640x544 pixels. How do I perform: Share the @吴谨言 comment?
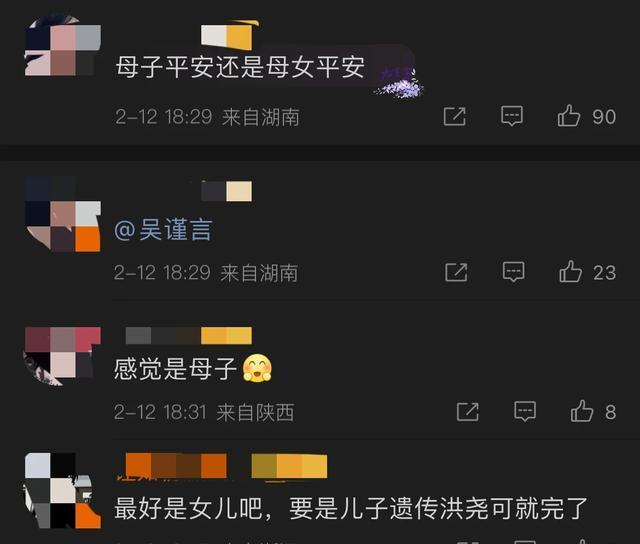[x=456, y=273]
